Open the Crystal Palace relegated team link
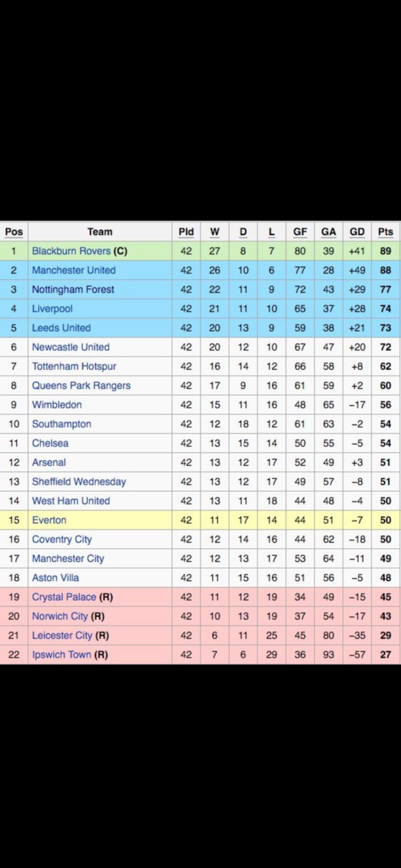This screenshot has height=868, width=401. (x=64, y=597)
